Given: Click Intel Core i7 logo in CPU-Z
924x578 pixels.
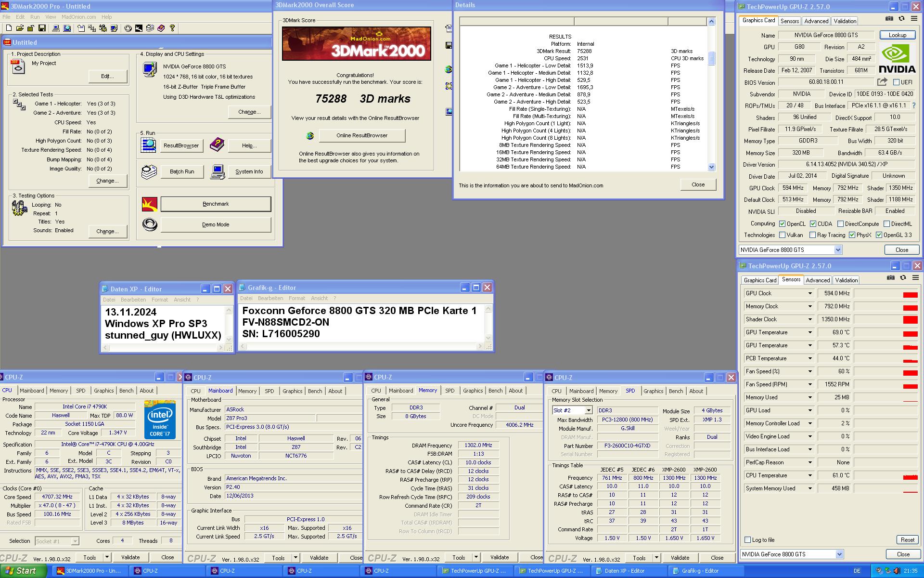Looking at the screenshot, I should coord(160,420).
